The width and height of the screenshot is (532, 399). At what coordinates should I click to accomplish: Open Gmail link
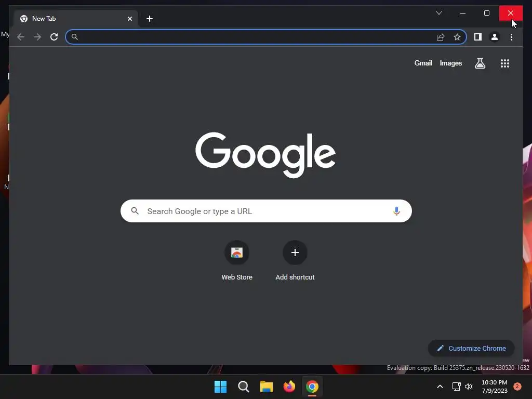click(423, 63)
